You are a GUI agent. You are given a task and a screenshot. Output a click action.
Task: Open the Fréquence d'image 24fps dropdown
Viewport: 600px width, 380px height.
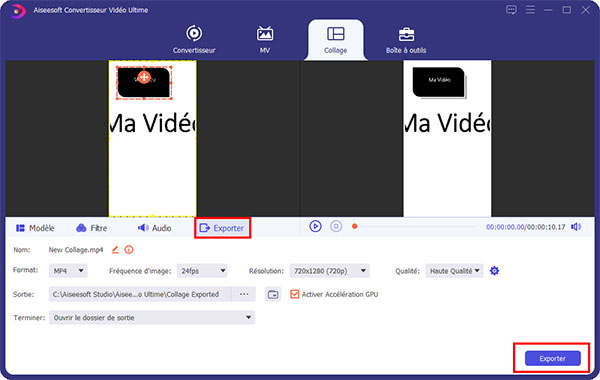coord(202,271)
